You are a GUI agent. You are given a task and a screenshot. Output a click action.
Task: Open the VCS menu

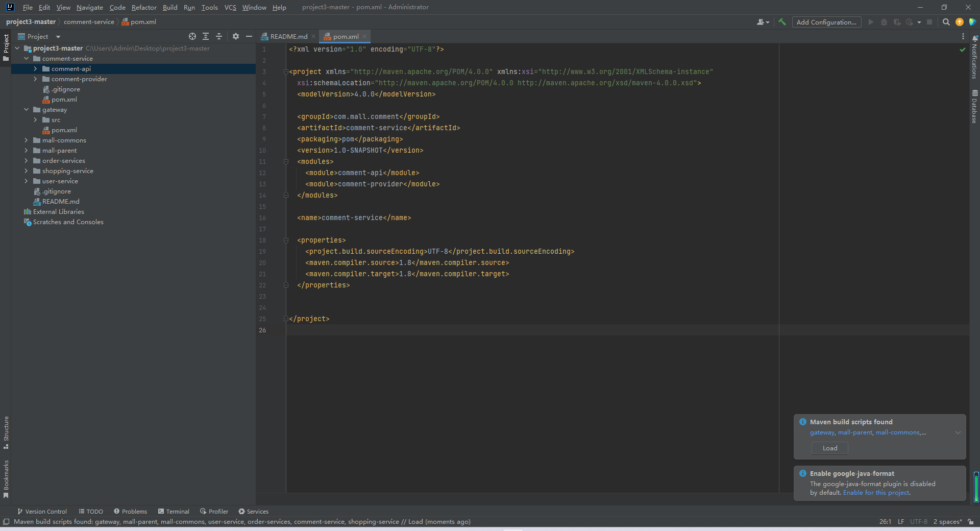tap(230, 7)
